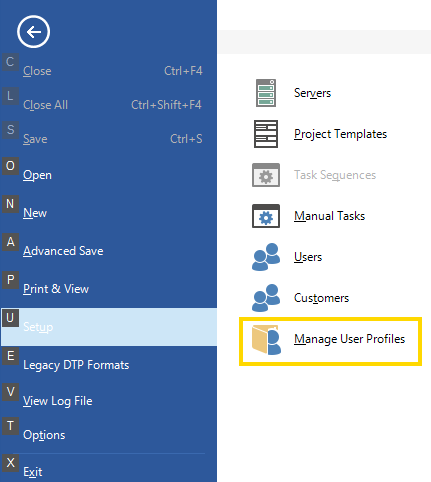The height and width of the screenshot is (482, 431).
Task: Click the Manual Tasks gear window icon
Action: [x=266, y=216]
